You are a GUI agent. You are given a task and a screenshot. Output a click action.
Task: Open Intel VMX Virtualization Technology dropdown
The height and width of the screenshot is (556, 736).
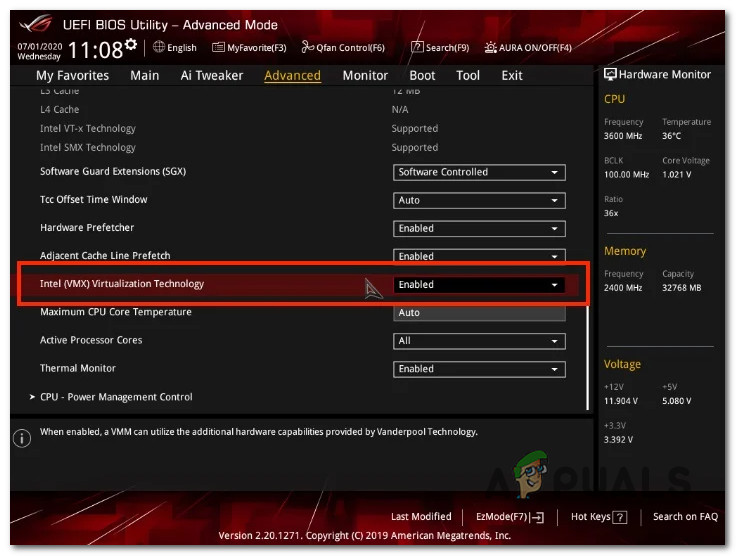pyautogui.click(x=479, y=285)
